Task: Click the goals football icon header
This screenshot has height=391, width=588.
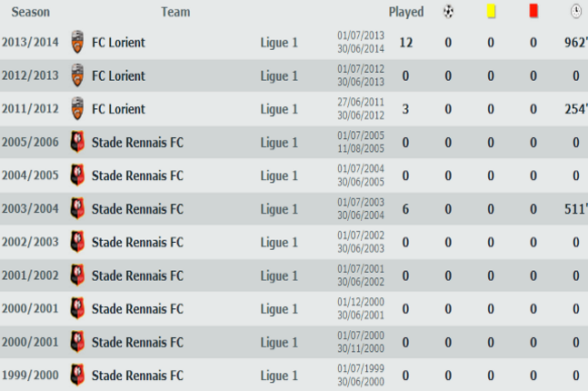Action: (448, 12)
